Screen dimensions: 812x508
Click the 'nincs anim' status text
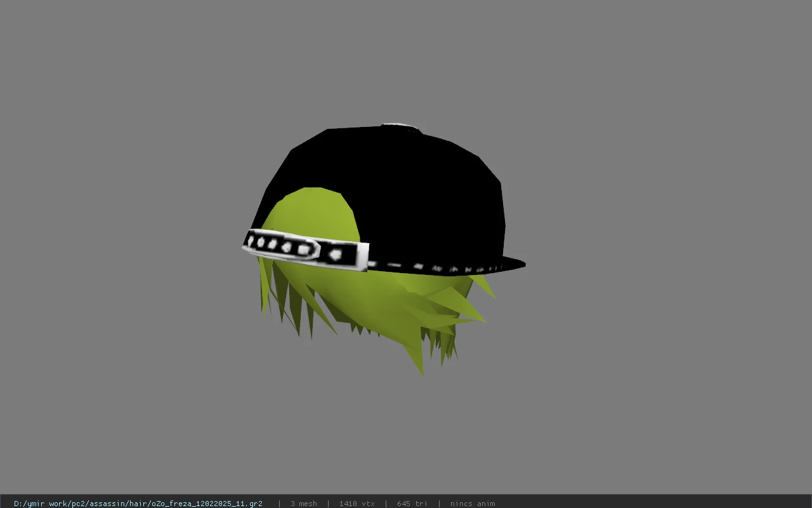pyautogui.click(x=473, y=504)
